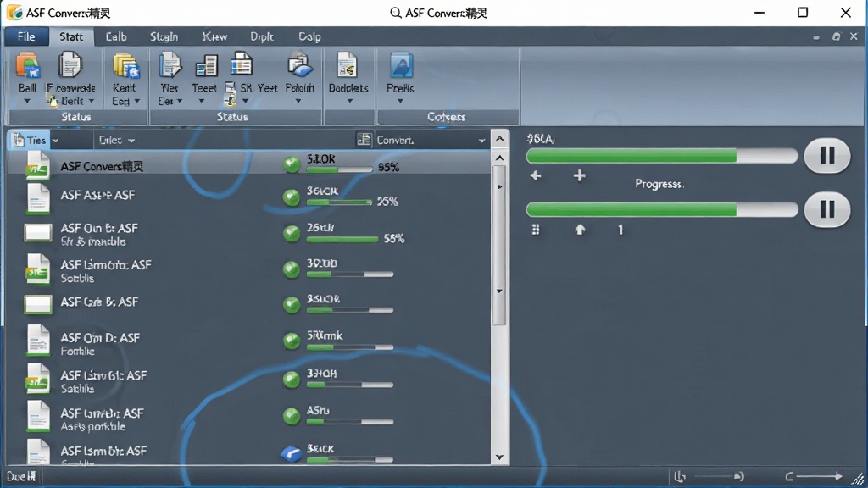Screen dimensions: 868x488
Task: Click the top progress bar in right panel
Action: [x=661, y=156]
